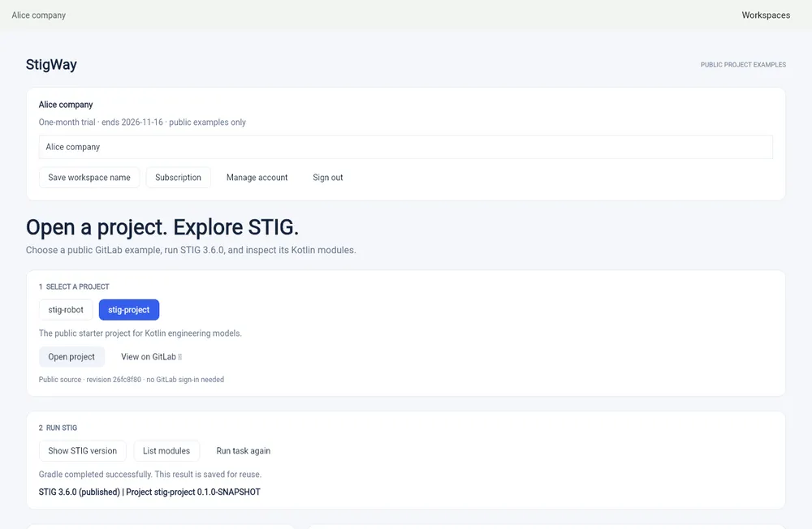This screenshot has width=812, height=529.
Task: Click the Gradle completed successfully message
Action: 150,474
